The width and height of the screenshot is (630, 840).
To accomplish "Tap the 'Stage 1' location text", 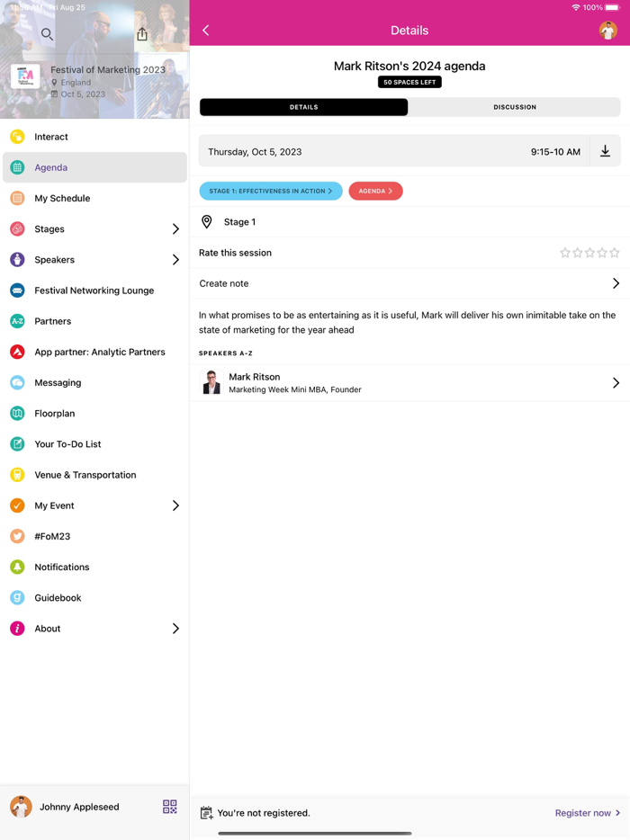I will point(239,222).
